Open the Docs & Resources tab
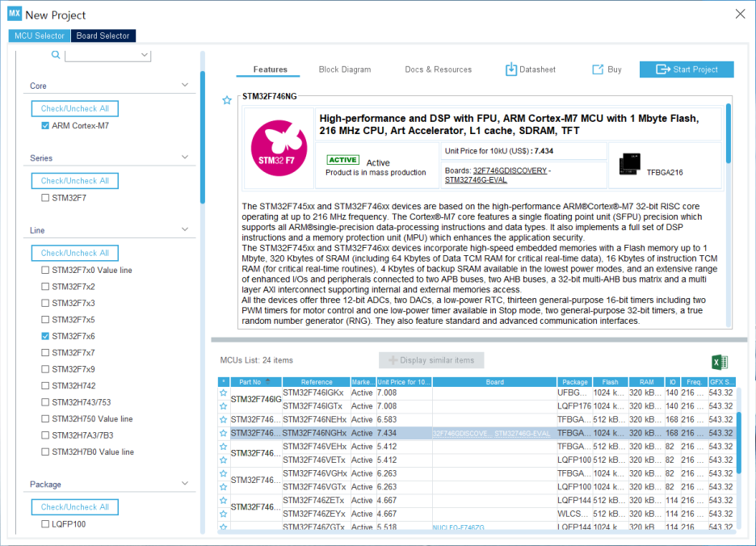Image resolution: width=756 pixels, height=546 pixels. (x=439, y=69)
